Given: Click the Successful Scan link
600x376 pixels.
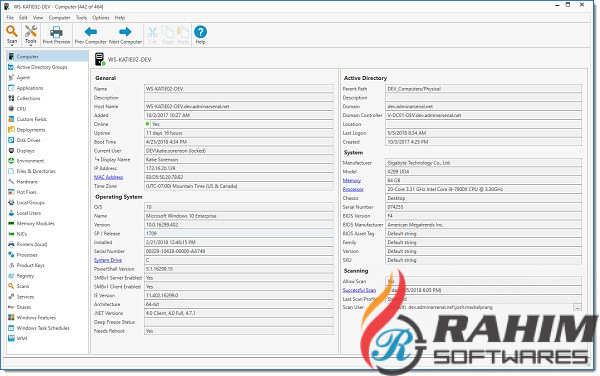Looking at the screenshot, I should [x=359, y=290].
